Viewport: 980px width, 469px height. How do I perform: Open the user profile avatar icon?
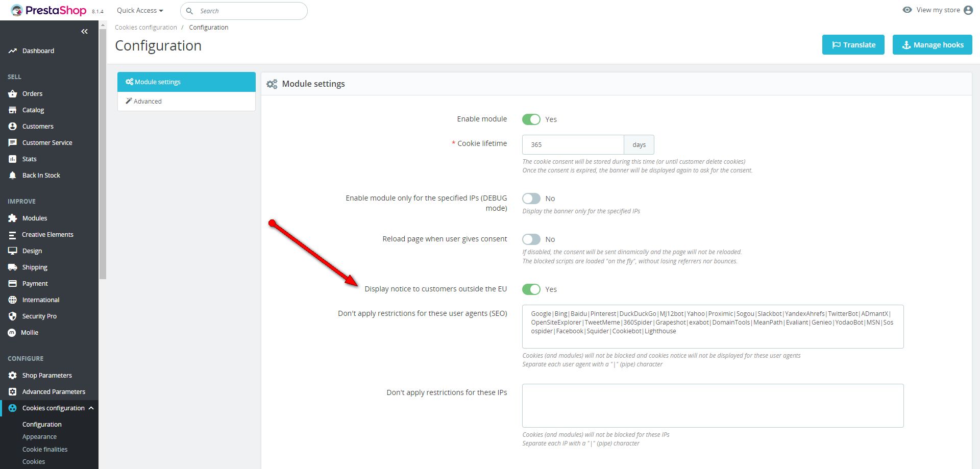[968, 10]
